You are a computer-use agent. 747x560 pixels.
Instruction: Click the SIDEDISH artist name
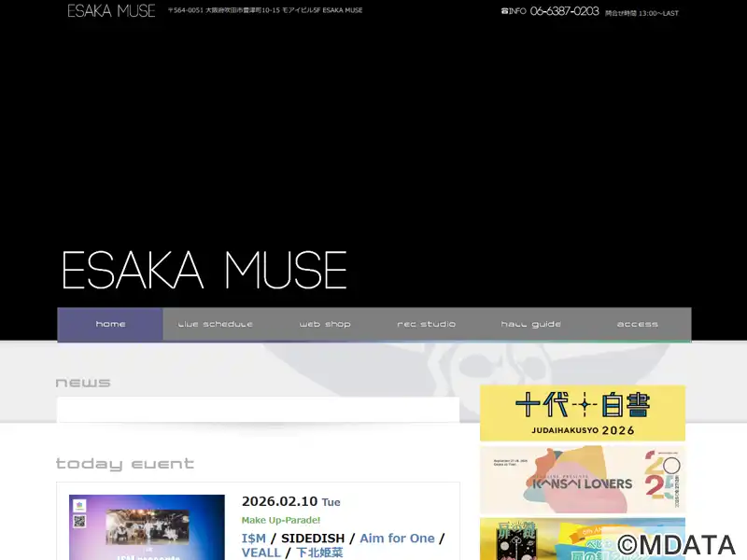click(x=313, y=539)
